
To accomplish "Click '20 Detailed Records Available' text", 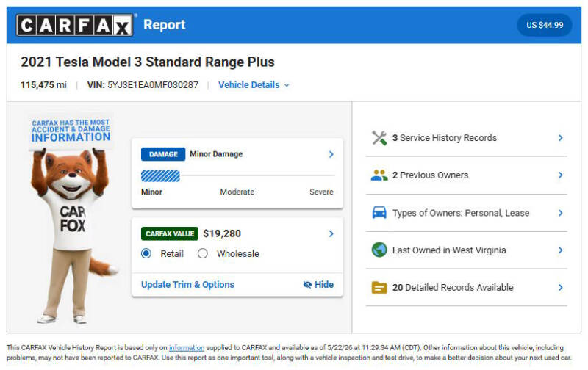I will click(x=453, y=288).
